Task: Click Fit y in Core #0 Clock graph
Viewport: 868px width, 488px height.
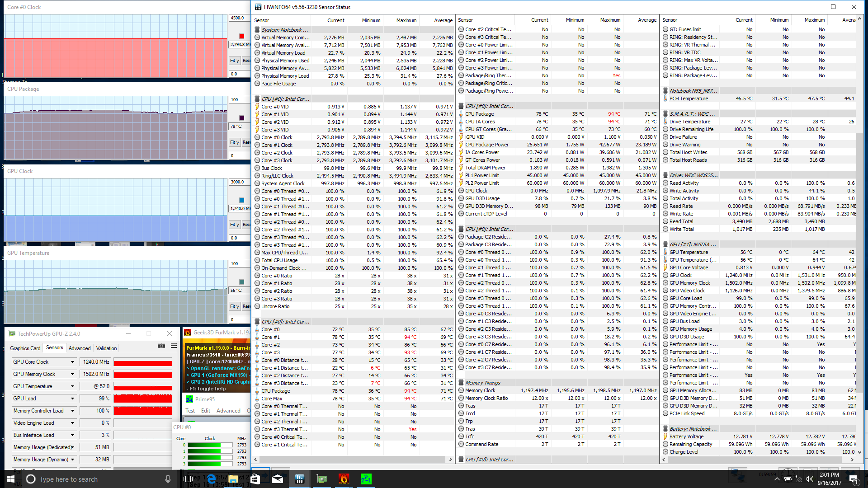Action: point(235,61)
